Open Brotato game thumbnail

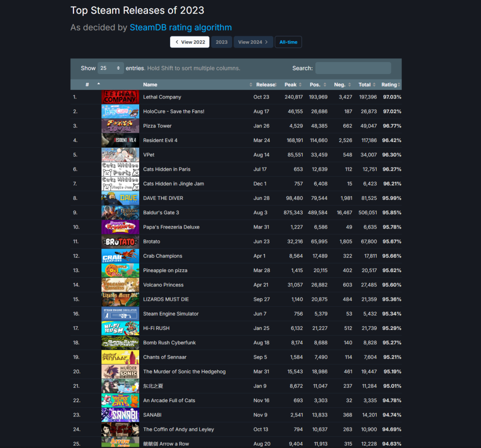tap(120, 242)
